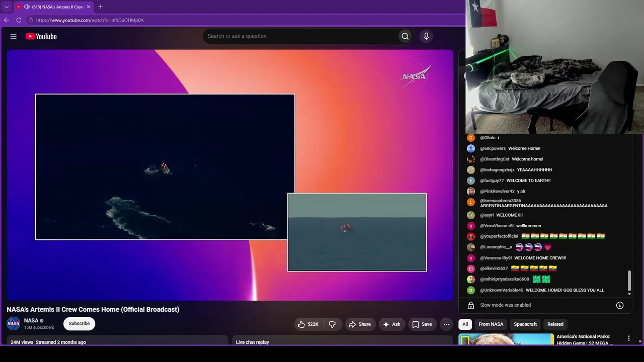Open avatar of @68cpowers in chat

tap(471, 148)
